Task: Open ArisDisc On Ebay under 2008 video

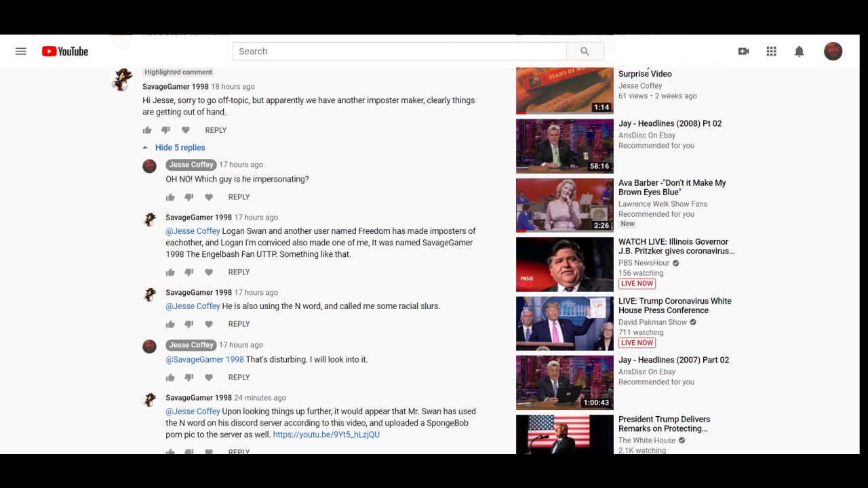Action: pos(647,136)
